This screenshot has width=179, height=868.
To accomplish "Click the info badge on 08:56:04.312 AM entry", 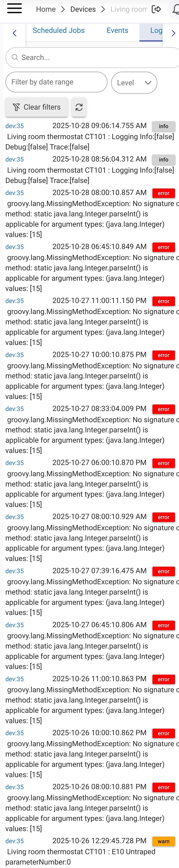I will click(163, 159).
